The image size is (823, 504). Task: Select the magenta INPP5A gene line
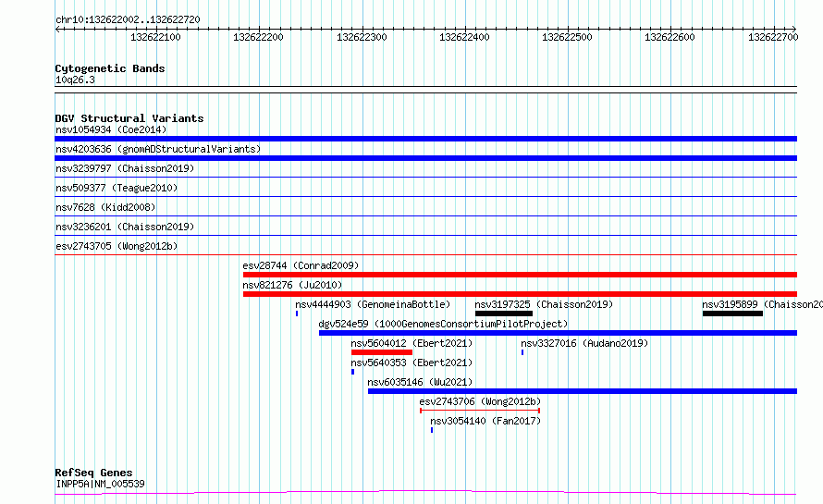[425, 493]
